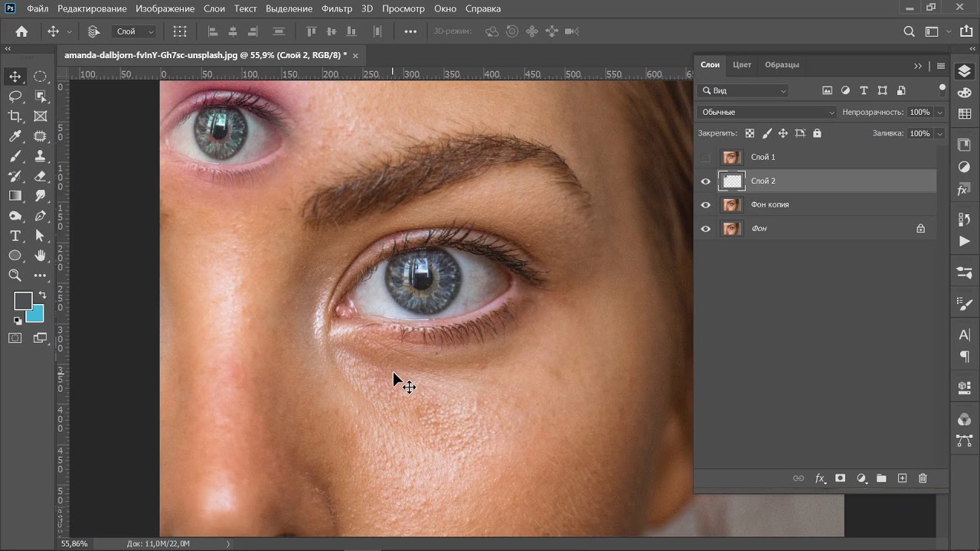Select the Clone Stamp tool
The image size is (980, 551).
(x=41, y=156)
